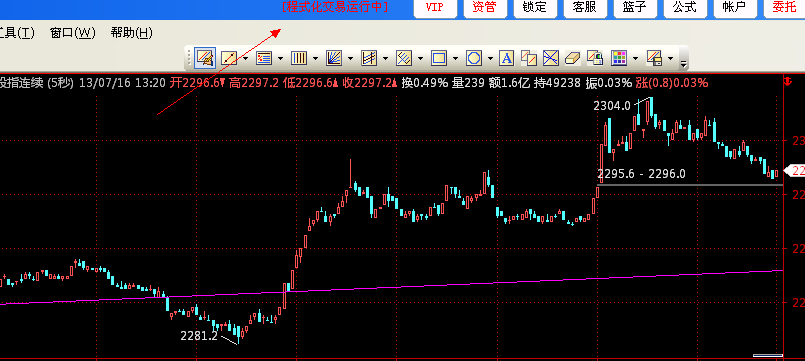The width and height of the screenshot is (805, 361).
Task: Click the 锁定 lock button
Action: (x=534, y=8)
